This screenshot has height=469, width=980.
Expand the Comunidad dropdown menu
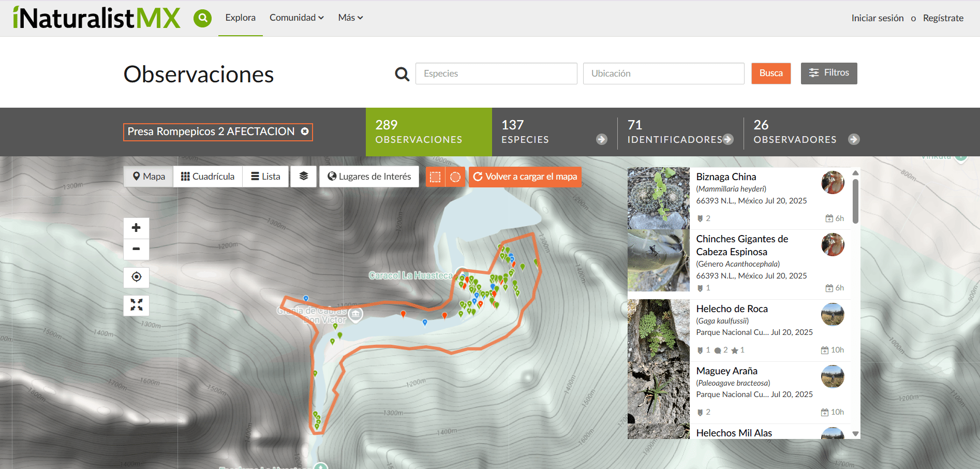[x=296, y=18]
